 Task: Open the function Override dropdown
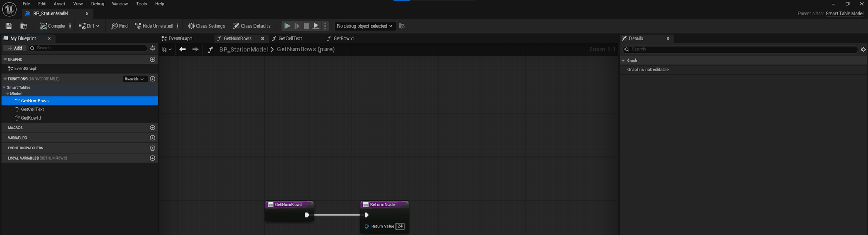point(135,79)
